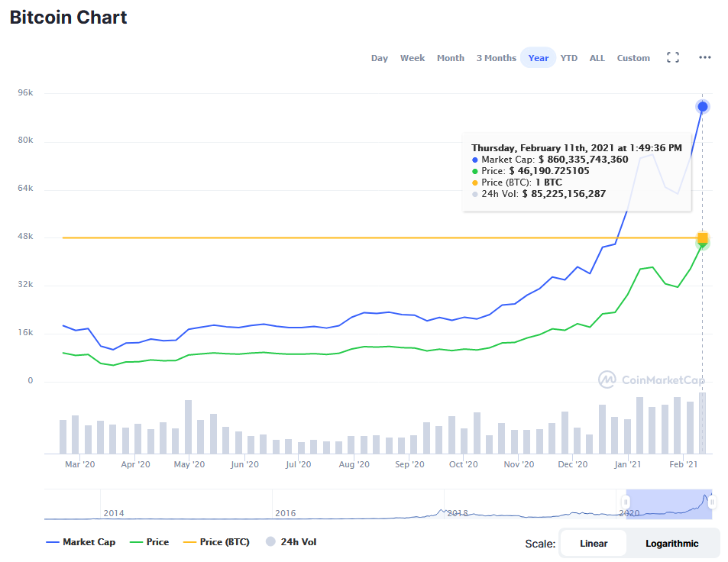Click left handle of range navigator
728x562 pixels.
pos(626,502)
